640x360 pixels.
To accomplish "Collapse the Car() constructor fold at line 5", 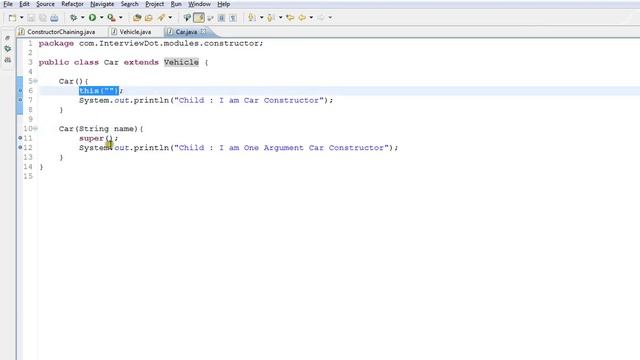I will click(x=36, y=81).
